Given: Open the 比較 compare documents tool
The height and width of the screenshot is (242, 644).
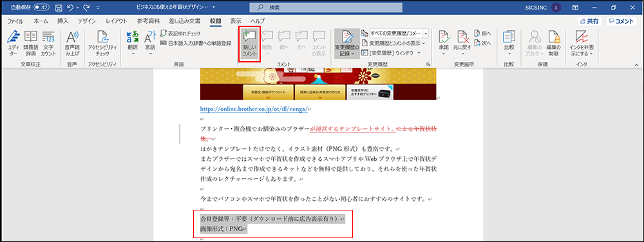Looking at the screenshot, I should 509,44.
